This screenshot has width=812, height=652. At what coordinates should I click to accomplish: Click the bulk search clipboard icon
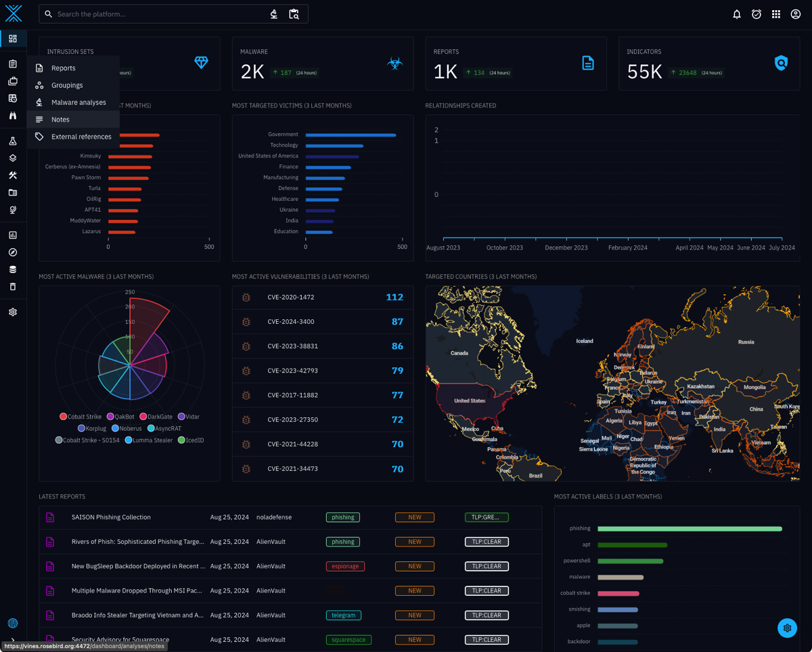294,14
